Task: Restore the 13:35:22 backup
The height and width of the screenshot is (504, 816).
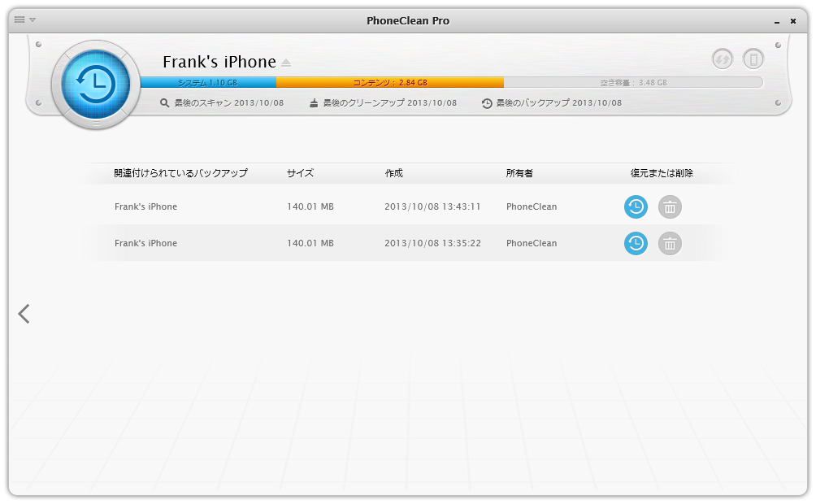Action: (636, 243)
